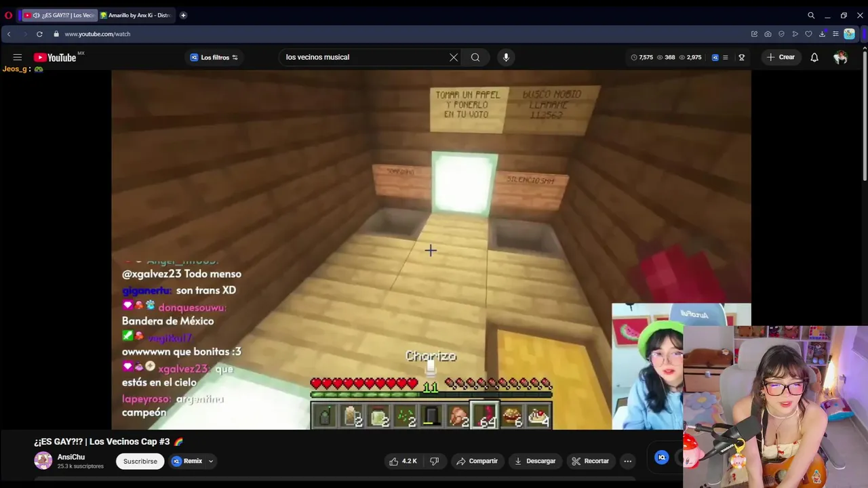The width and height of the screenshot is (868, 488).
Task: Click the round IQ icon right of the three-dot menu
Action: [x=662, y=457]
